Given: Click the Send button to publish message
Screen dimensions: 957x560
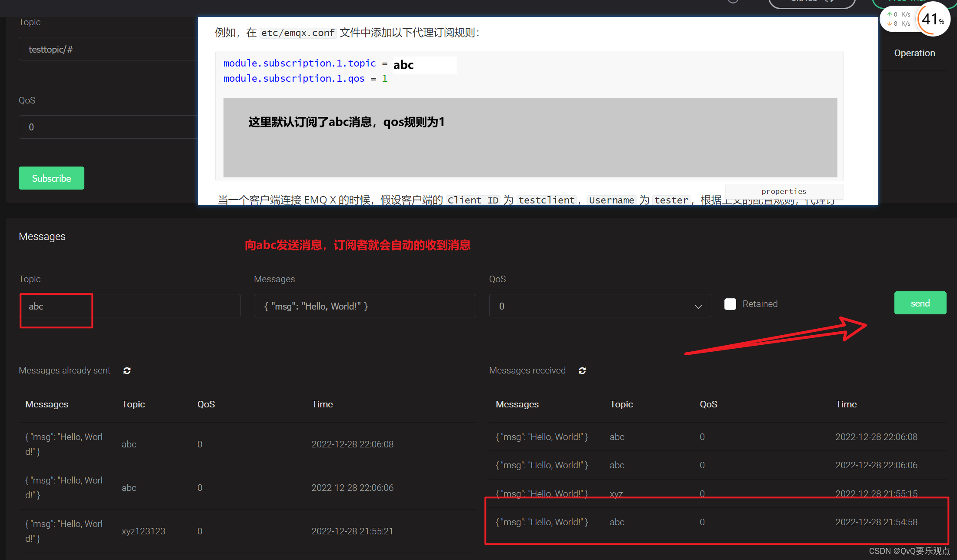Looking at the screenshot, I should (x=920, y=303).
